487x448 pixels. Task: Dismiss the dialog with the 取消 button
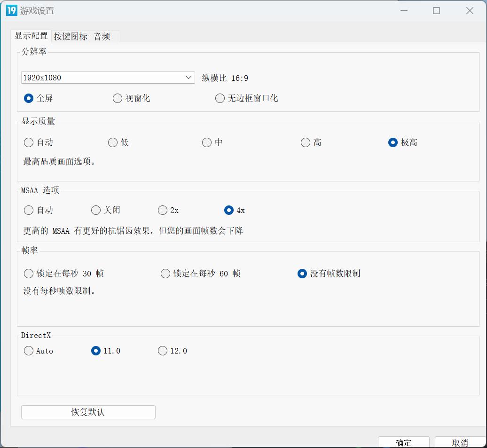point(460,442)
